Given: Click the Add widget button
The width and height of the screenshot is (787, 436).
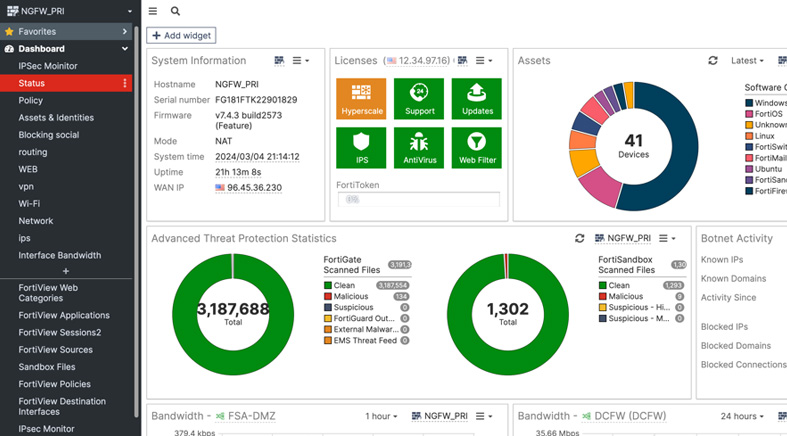Looking at the screenshot, I should [x=181, y=35].
